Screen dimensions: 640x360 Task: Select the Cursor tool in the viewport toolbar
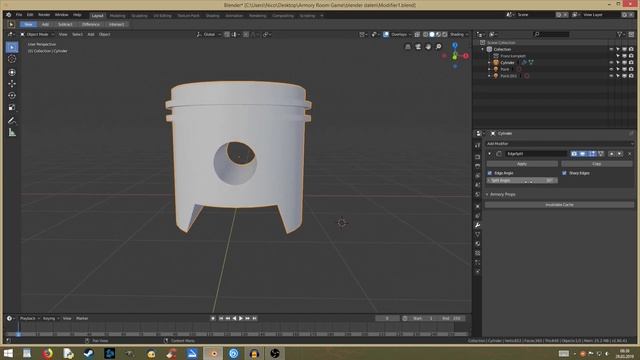12,59
